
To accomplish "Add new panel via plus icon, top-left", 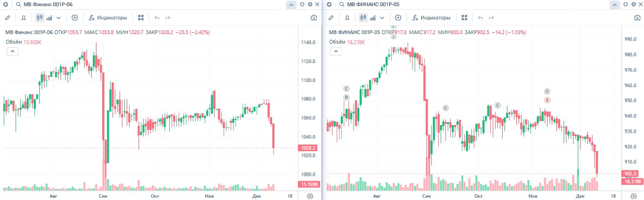I will click(5, 4).
